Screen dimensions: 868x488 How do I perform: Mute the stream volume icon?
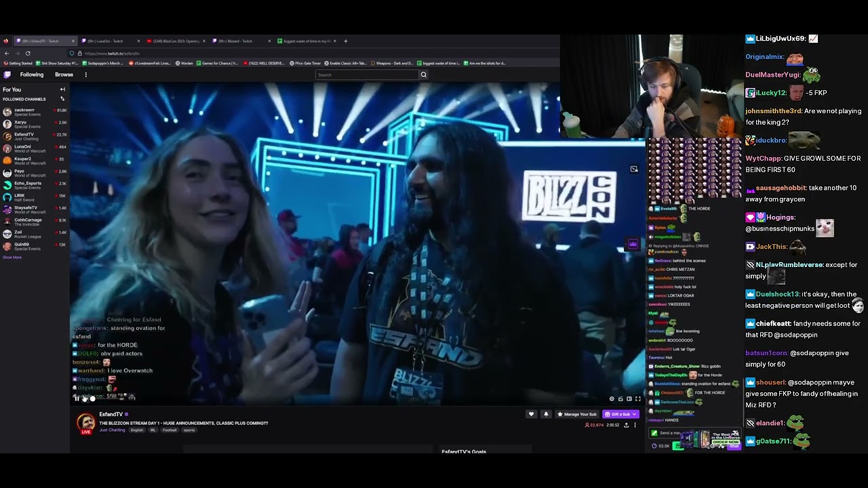(x=85, y=399)
